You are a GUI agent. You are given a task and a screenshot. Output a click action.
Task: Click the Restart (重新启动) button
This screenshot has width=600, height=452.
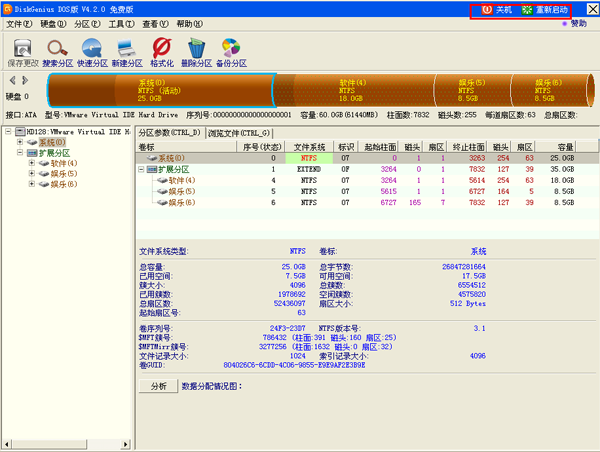pyautogui.click(x=545, y=10)
